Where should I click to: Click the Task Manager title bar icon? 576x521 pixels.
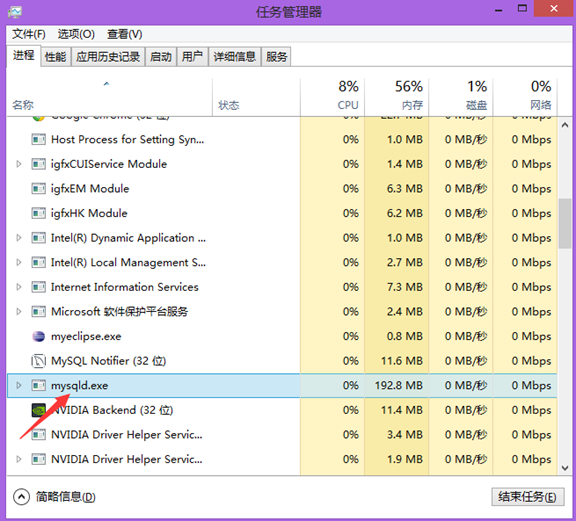15,12
